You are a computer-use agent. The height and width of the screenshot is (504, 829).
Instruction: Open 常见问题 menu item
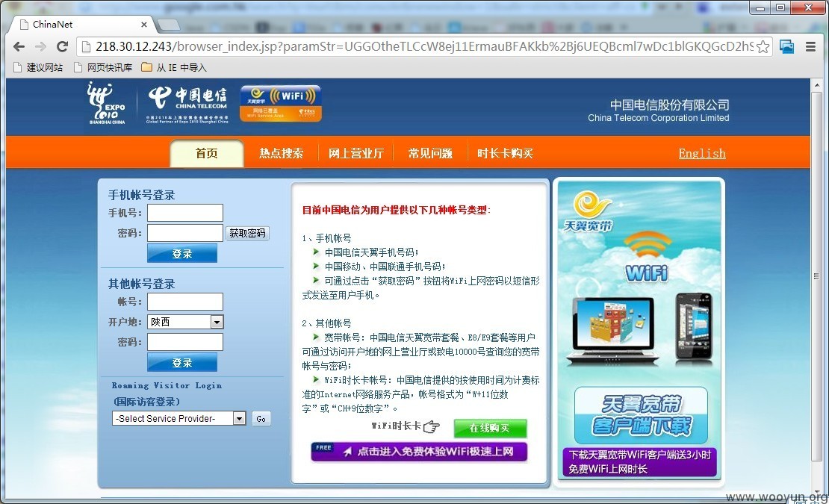point(430,153)
